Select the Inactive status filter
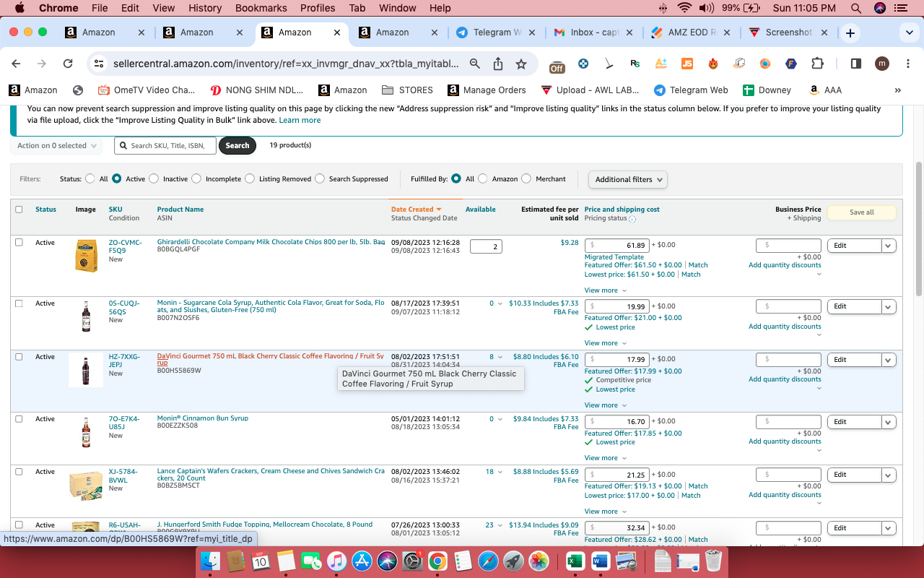Screen dimensions: 924x578 tap(154, 178)
